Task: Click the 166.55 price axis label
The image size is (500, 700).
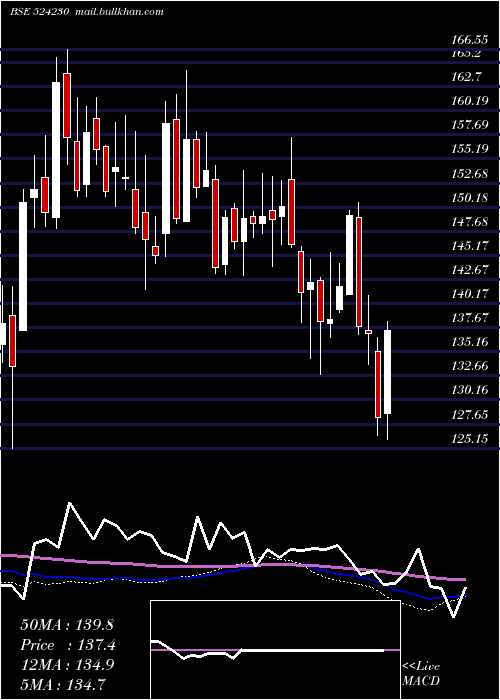Action: click(x=469, y=40)
